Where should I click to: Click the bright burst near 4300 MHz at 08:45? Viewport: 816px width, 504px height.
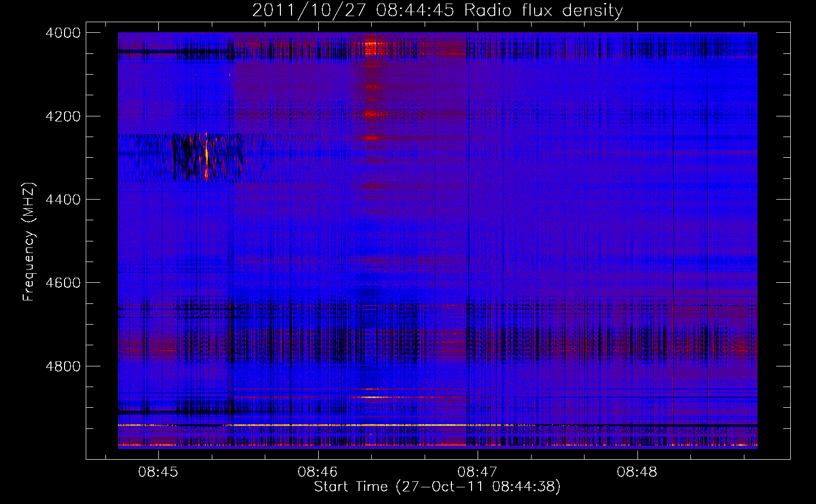coord(206,157)
